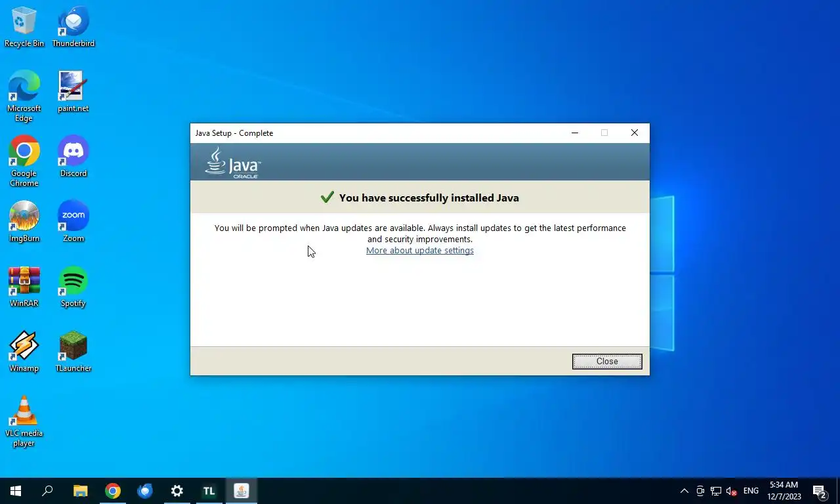Image resolution: width=840 pixels, height=504 pixels.
Task: Activate Java Setup taskbar button
Action: [x=241, y=491]
